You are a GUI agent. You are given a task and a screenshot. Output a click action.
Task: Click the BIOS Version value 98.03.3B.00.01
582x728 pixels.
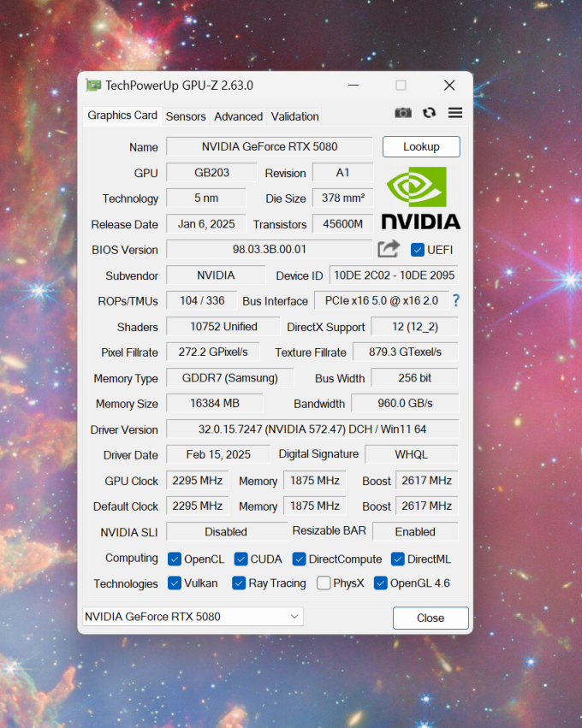tap(270, 249)
